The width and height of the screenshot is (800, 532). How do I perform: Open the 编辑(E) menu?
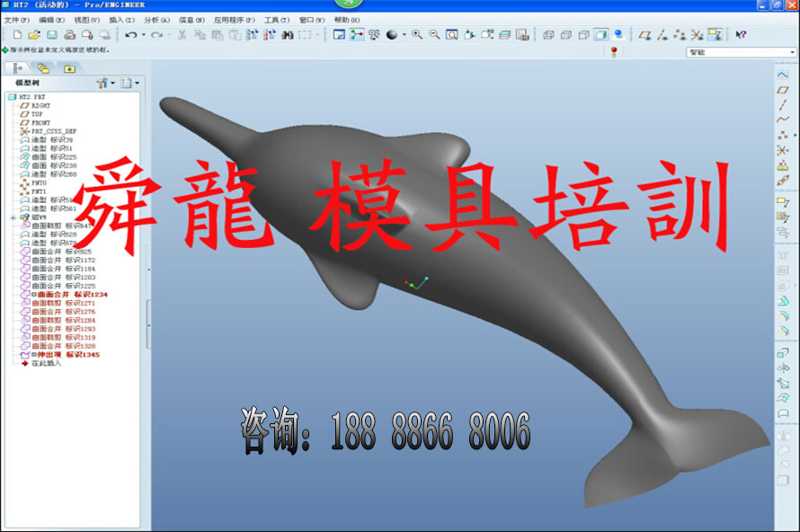(x=51, y=20)
